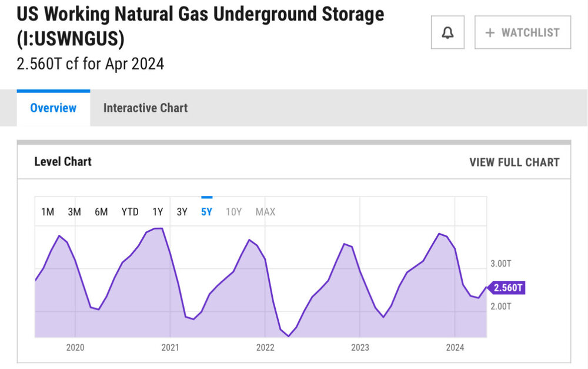Open View Full Chart link
588x369 pixels.
click(x=514, y=162)
